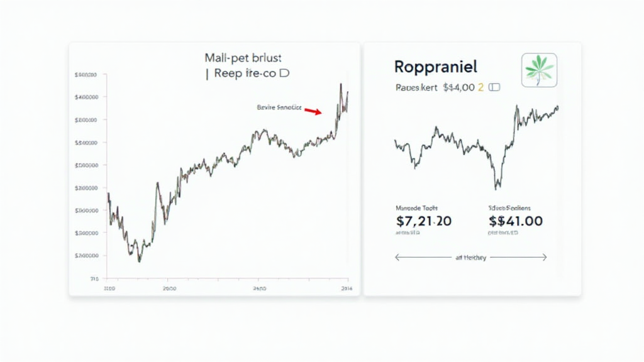Click the $7,21.20 value
The width and height of the screenshot is (644, 362).
tap(424, 221)
